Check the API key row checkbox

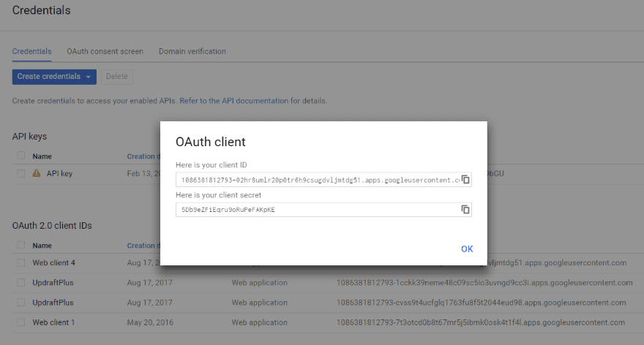21,173
